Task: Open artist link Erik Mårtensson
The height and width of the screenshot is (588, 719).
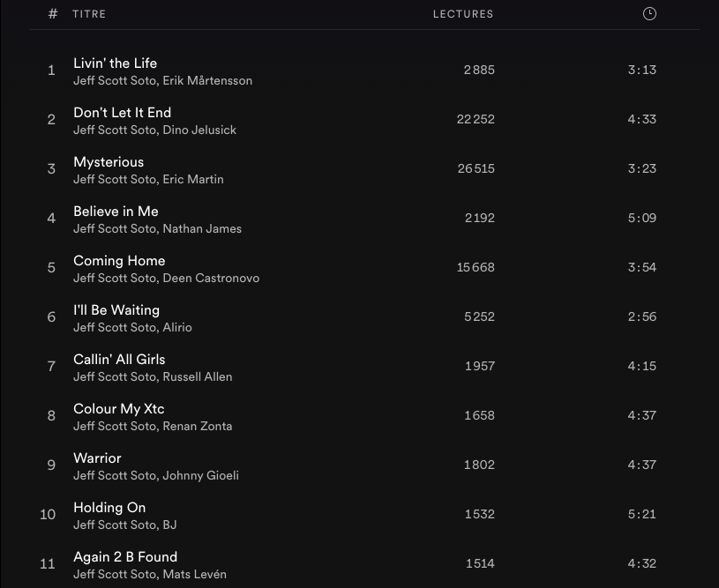Action: click(x=207, y=81)
